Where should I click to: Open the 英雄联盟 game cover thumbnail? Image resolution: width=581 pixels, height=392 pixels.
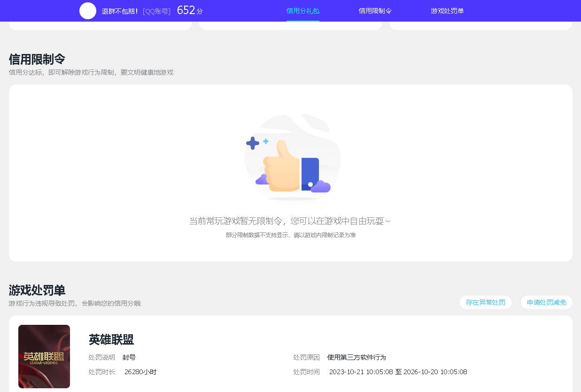point(44,356)
